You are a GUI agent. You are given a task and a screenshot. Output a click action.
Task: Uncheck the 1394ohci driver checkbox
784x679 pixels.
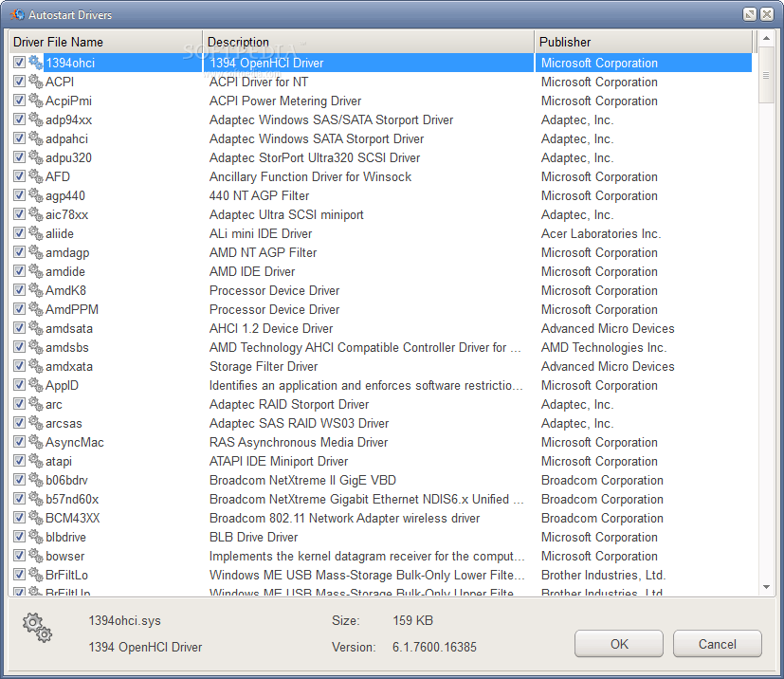[19, 63]
